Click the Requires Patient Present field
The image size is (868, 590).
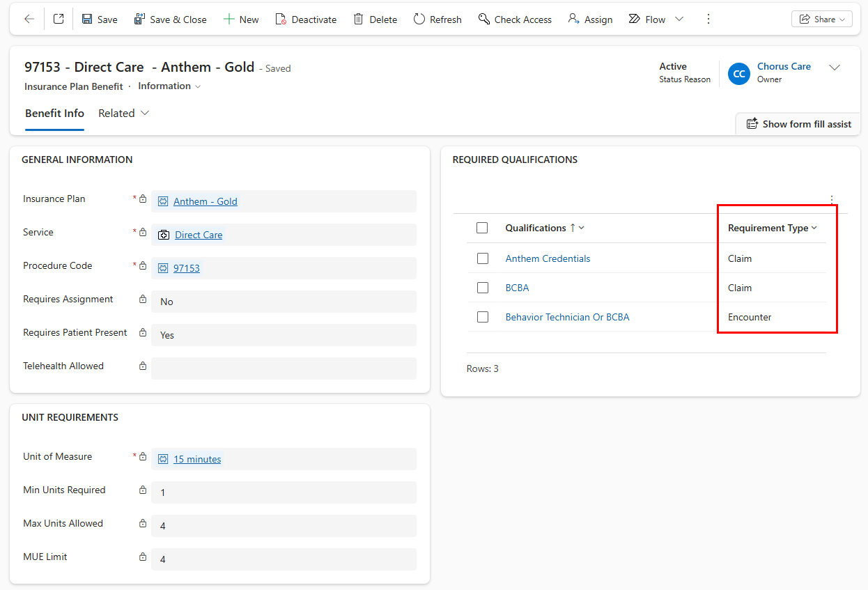(284, 335)
